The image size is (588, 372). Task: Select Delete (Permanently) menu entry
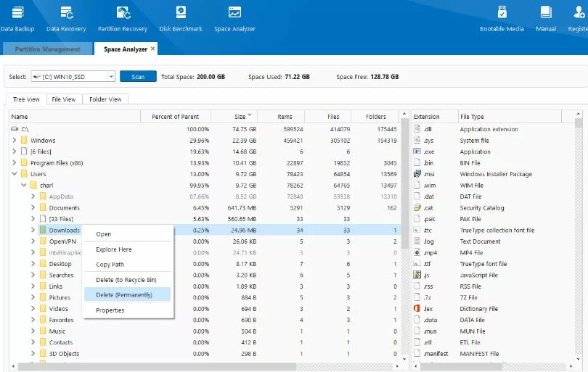coord(128,295)
